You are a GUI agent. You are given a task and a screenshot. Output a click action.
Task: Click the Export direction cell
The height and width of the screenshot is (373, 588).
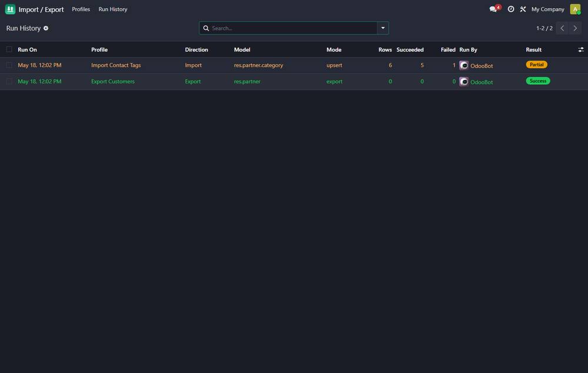[x=193, y=81]
